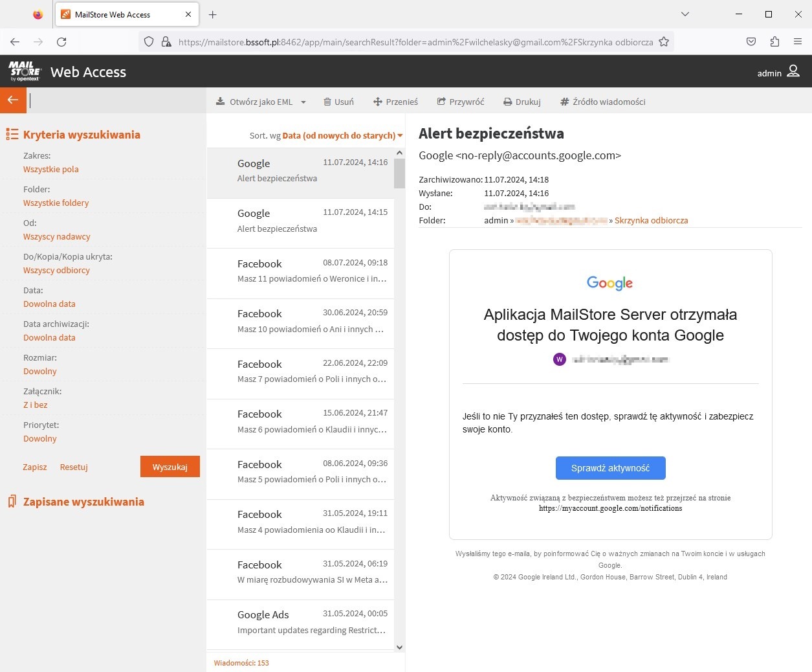Open the admin user account icon

793,72
